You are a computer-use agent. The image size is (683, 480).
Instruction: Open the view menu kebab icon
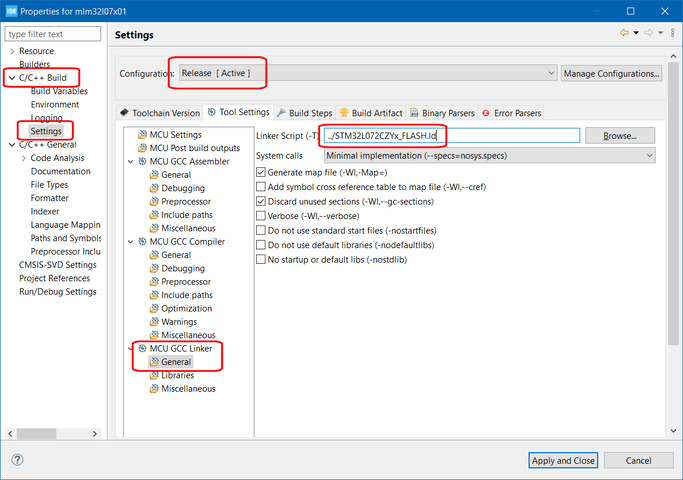point(673,33)
